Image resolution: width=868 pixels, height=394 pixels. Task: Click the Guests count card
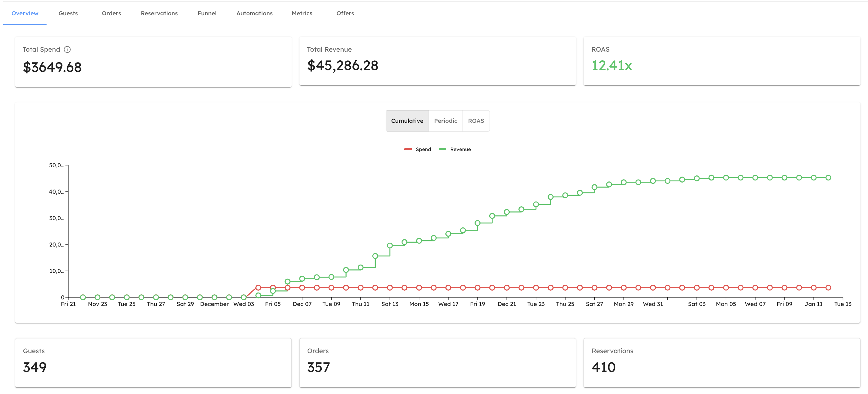tap(153, 363)
